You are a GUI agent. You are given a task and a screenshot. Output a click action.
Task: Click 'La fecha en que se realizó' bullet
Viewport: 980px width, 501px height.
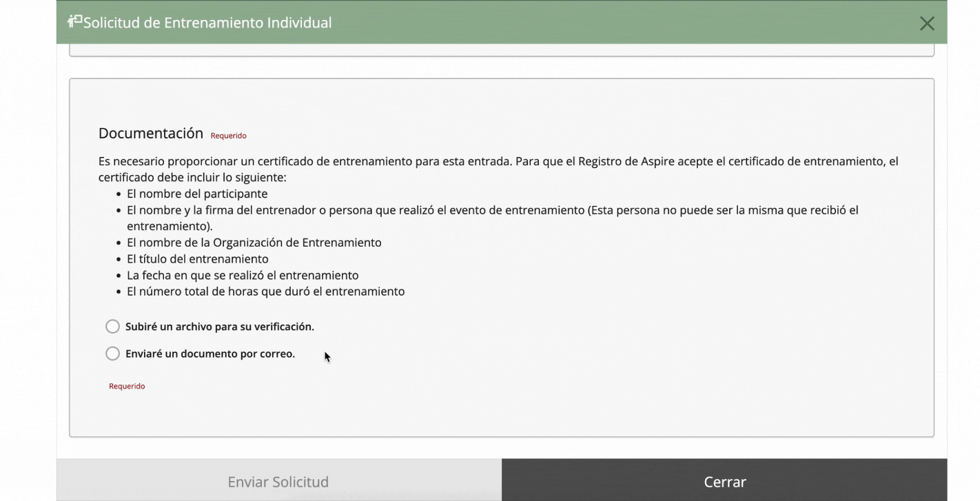243,275
